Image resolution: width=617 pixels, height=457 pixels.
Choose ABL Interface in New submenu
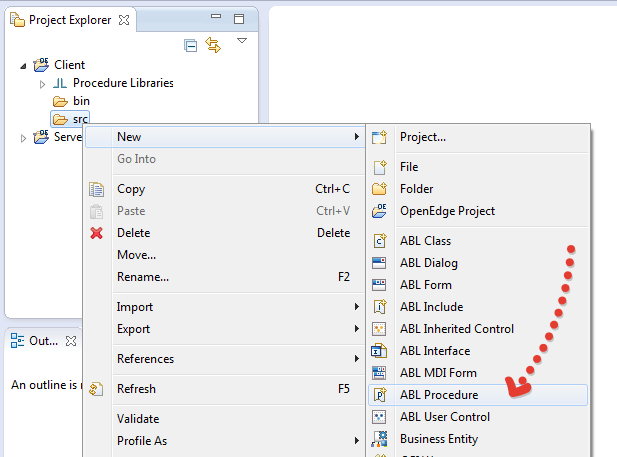[x=478, y=351]
